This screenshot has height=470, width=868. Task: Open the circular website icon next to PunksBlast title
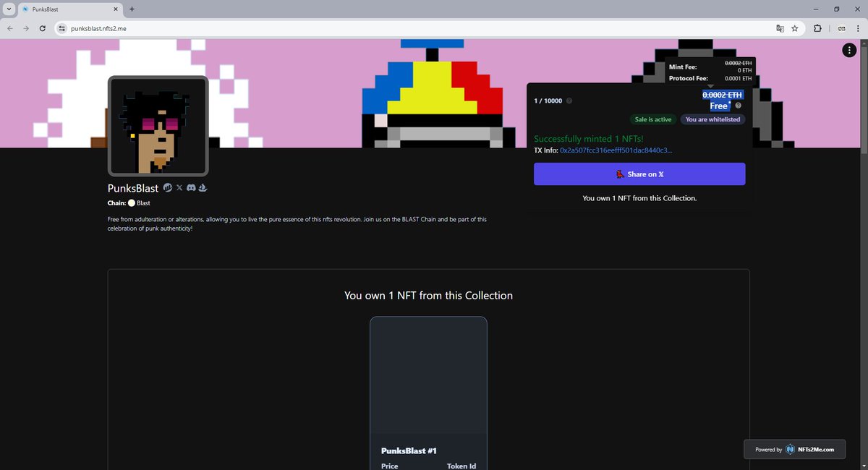pos(167,188)
